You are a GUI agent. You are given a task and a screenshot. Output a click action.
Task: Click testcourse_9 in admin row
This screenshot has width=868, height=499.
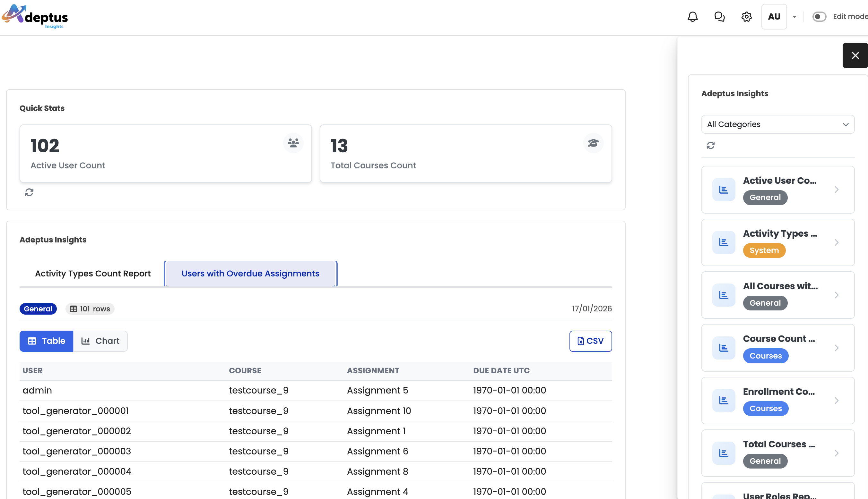[x=259, y=390]
